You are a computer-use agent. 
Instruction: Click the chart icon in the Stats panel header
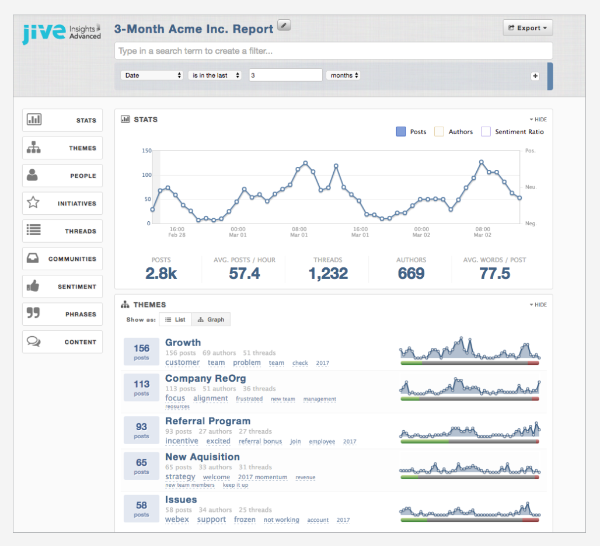point(126,119)
